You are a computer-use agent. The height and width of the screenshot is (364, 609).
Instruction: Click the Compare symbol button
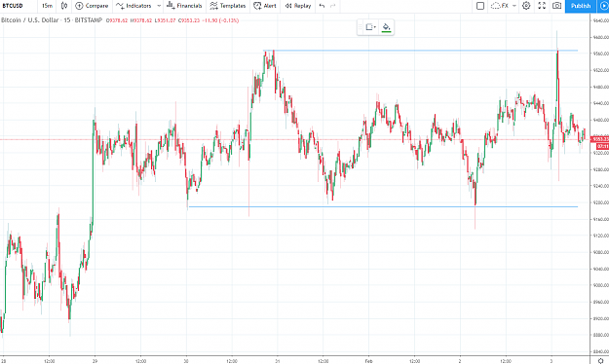click(x=92, y=6)
